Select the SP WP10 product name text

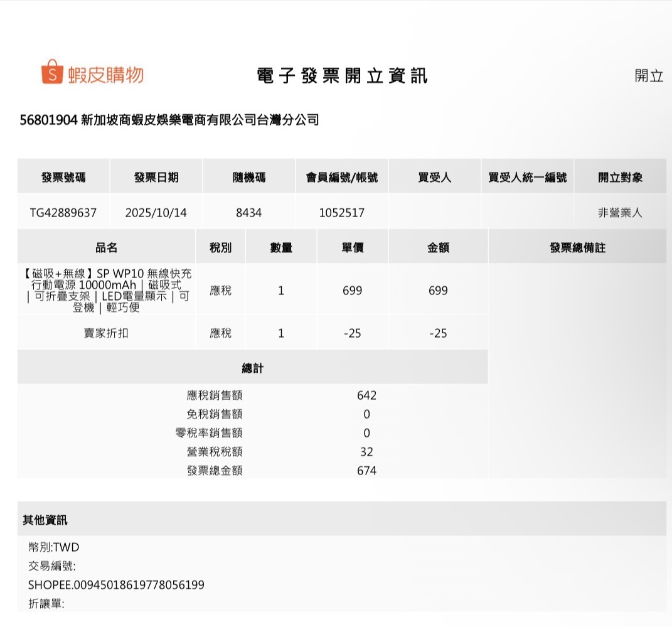pyautogui.click(x=107, y=291)
